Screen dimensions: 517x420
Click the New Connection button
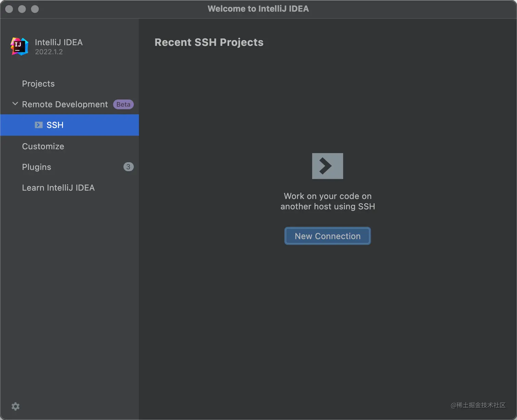coord(327,236)
